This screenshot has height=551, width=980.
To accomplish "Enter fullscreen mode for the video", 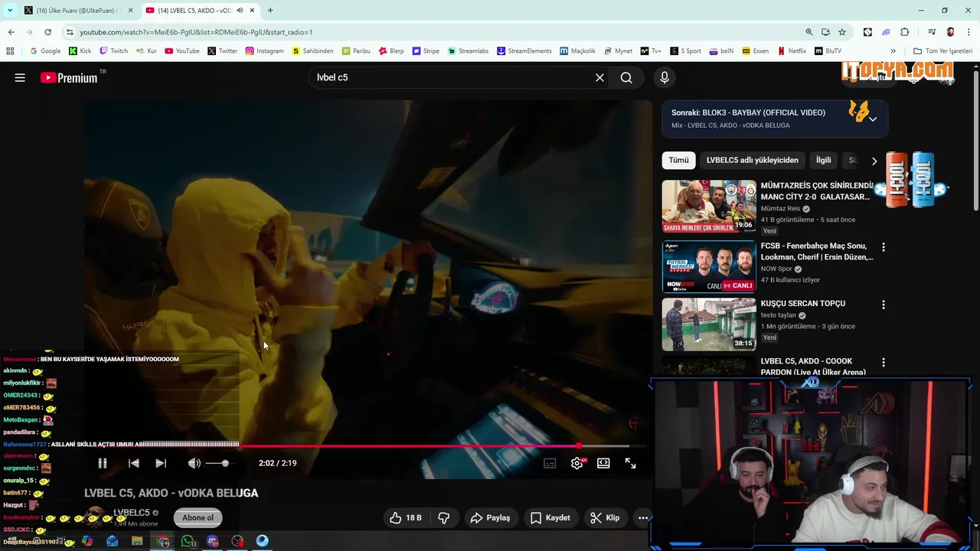I will point(631,463).
